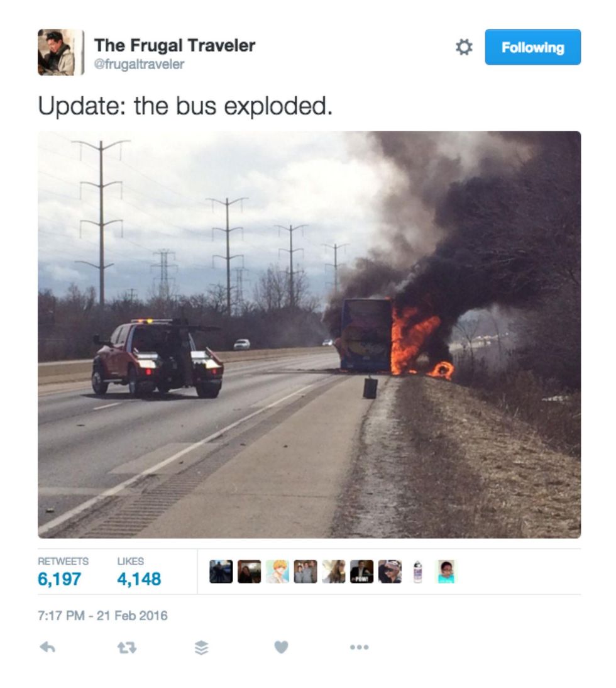The width and height of the screenshot is (616, 688).
Task: Open the @frugaltraveler handle link
Action: [x=139, y=64]
